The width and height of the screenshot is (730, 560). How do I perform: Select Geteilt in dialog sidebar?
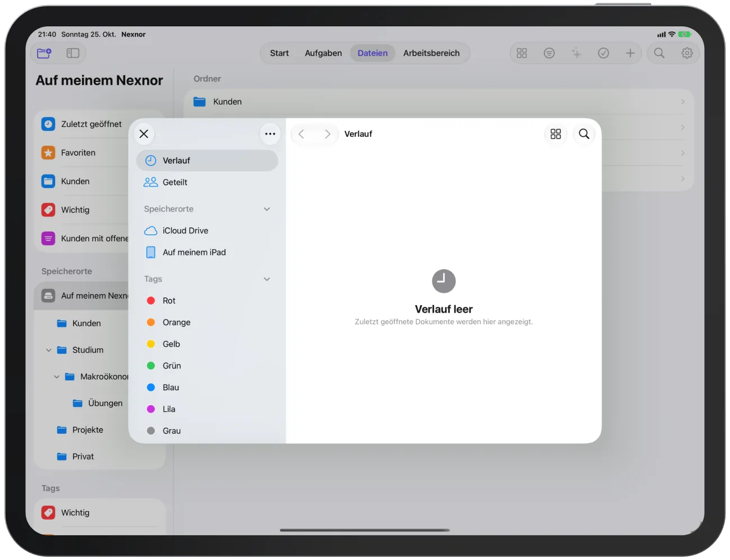(207, 182)
